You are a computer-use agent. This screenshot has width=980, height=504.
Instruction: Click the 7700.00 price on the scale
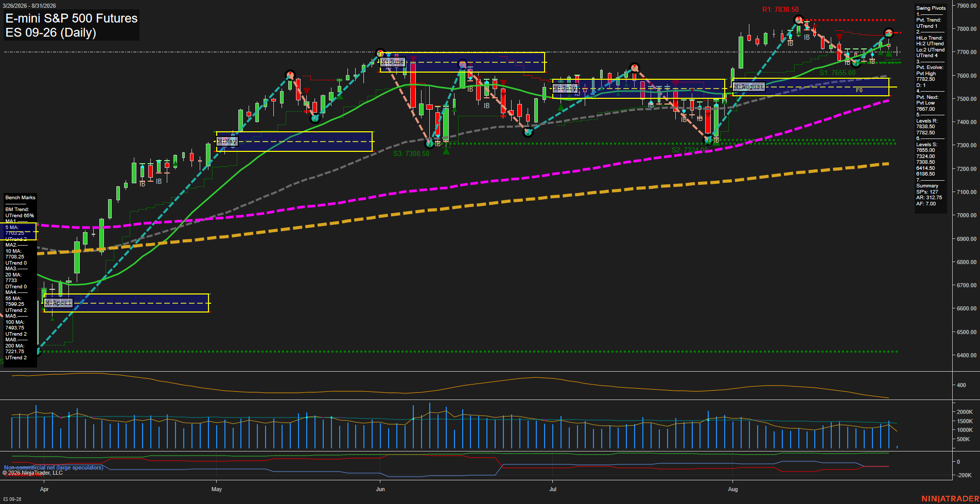966,52
